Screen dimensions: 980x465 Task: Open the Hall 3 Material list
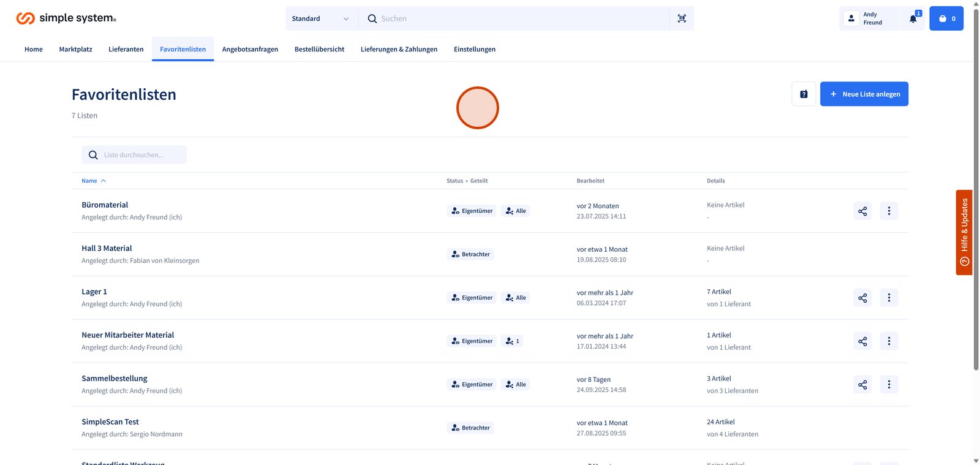tap(107, 248)
